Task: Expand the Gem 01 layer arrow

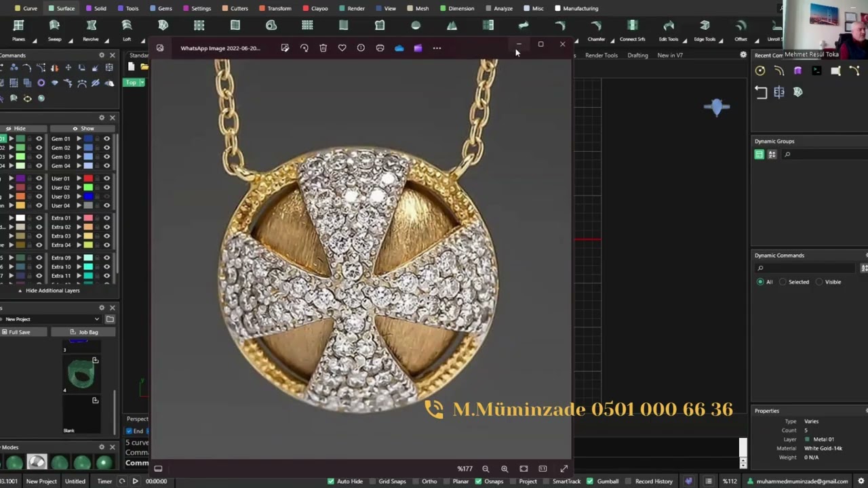Action: coord(79,139)
